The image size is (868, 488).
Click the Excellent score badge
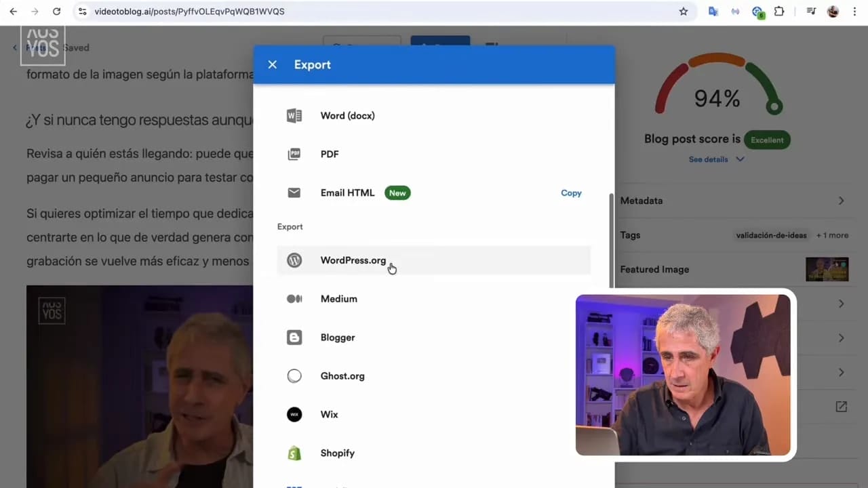pyautogui.click(x=767, y=140)
